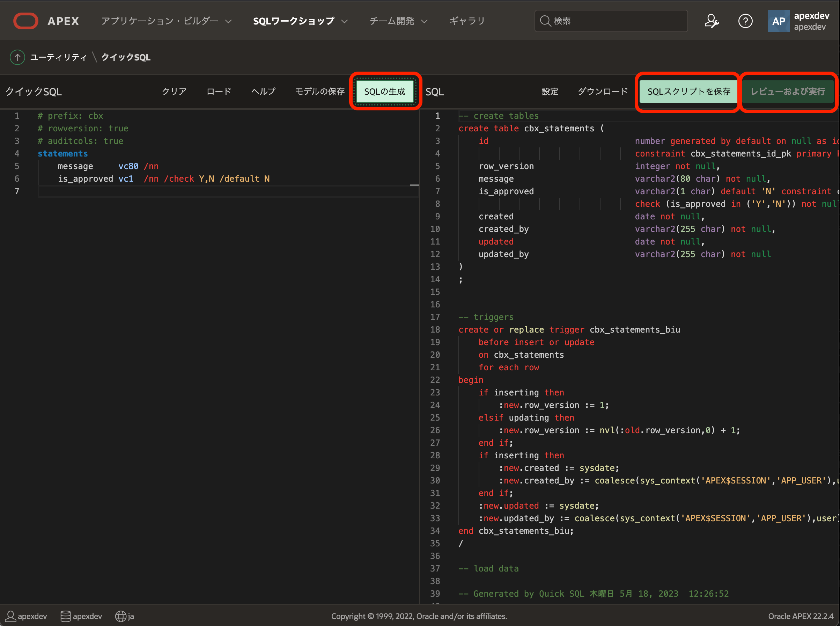Click in the 検索 search field
The width and height of the screenshot is (840, 626).
[617, 21]
